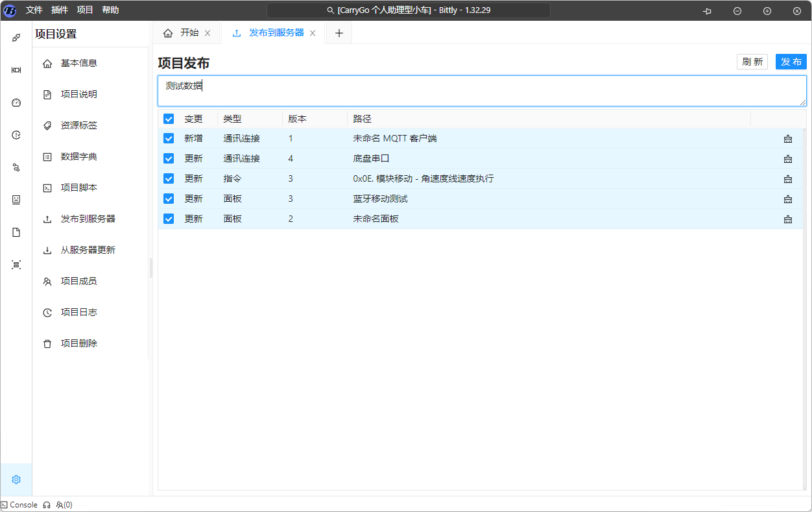This screenshot has width=812, height=512.
Task: Pin the window using the title bar pin icon
Action: [708, 11]
